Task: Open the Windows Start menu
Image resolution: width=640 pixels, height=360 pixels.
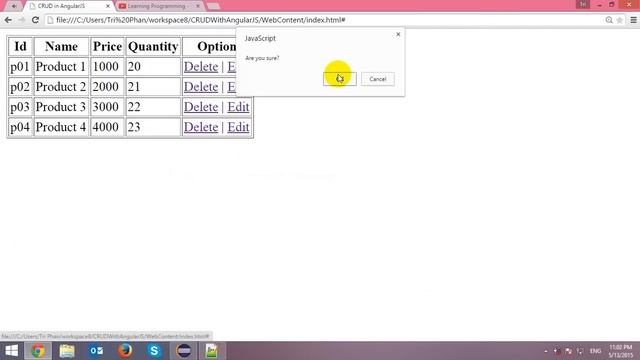Action: [11, 351]
